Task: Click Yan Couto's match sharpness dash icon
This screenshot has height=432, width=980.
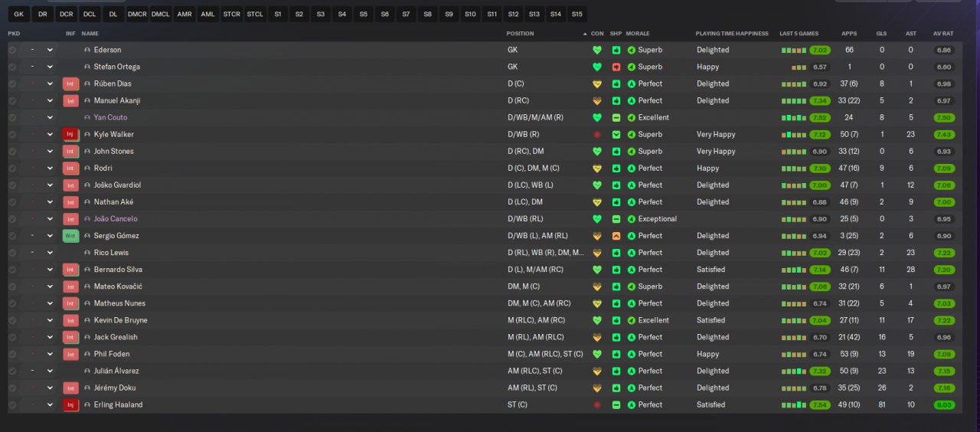Action: tap(616, 117)
